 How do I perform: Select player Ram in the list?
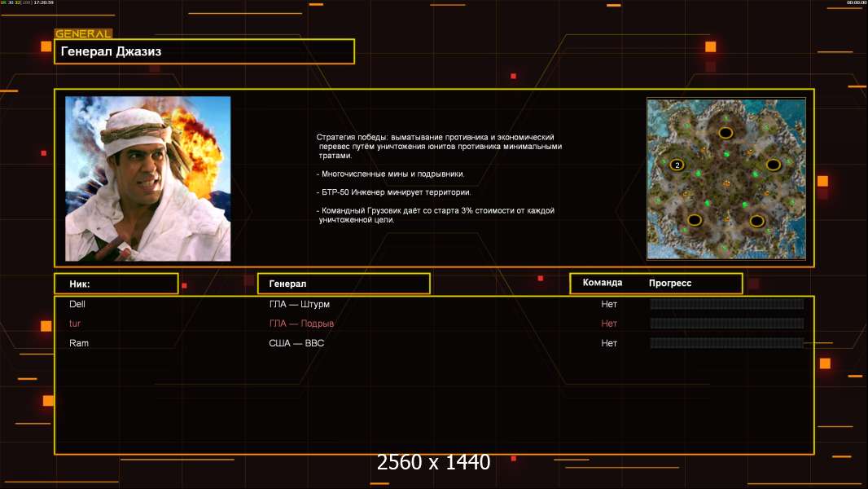[x=79, y=343]
